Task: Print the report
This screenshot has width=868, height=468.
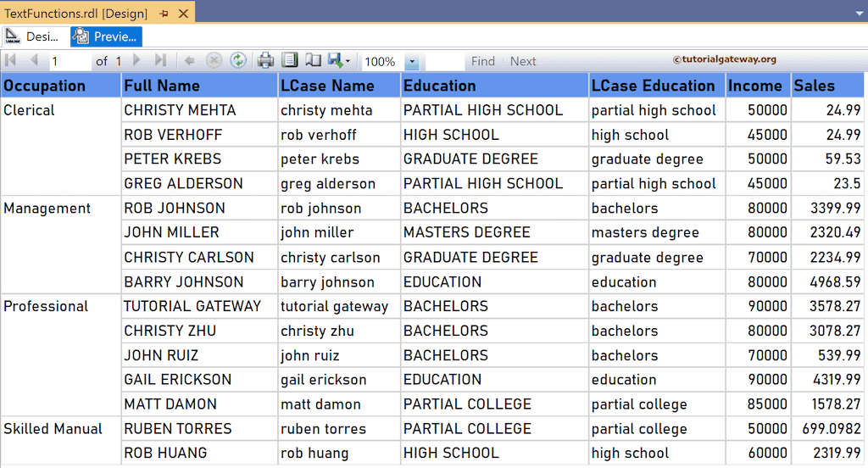Action: [x=265, y=60]
